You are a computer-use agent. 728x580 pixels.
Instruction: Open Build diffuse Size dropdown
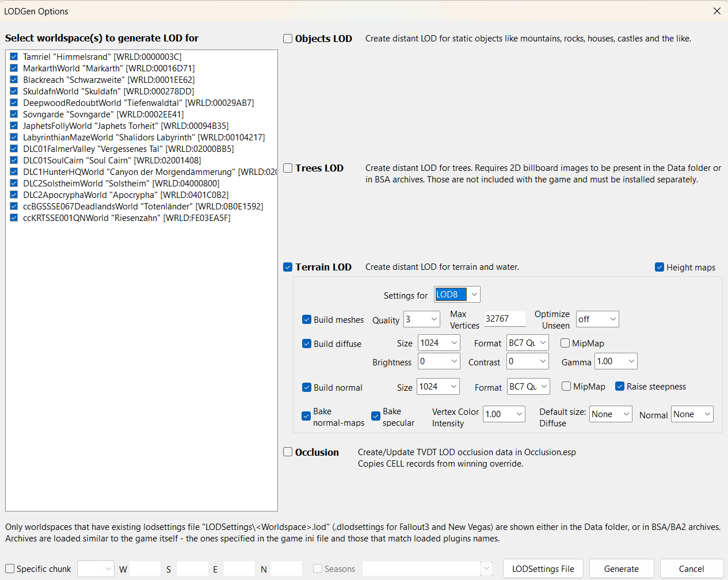[439, 343]
